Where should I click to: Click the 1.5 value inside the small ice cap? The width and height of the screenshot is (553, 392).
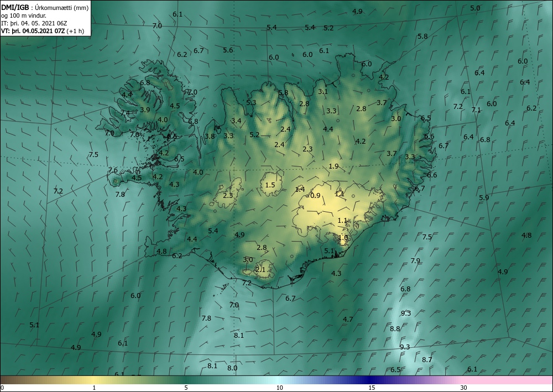coord(270,185)
